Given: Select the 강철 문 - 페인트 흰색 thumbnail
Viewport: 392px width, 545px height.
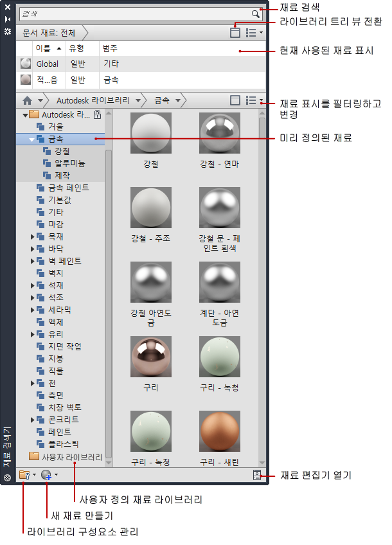Looking at the screenshot, I should [220, 208].
